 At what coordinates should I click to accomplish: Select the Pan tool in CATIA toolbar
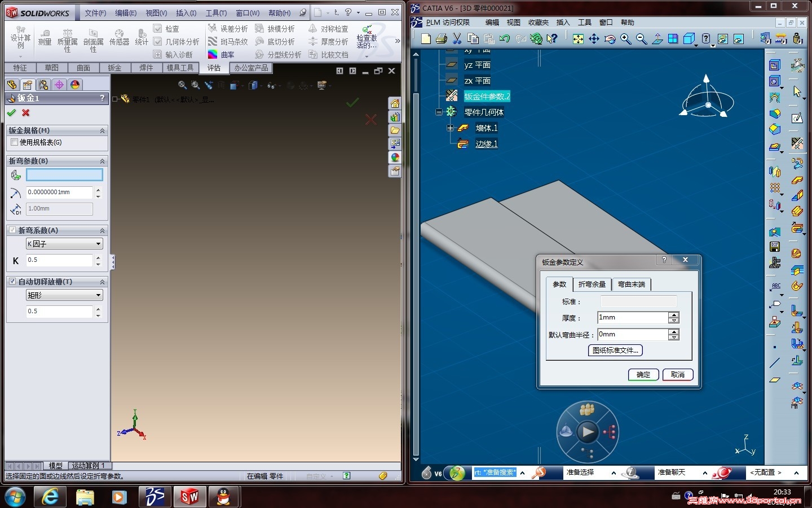coord(594,38)
